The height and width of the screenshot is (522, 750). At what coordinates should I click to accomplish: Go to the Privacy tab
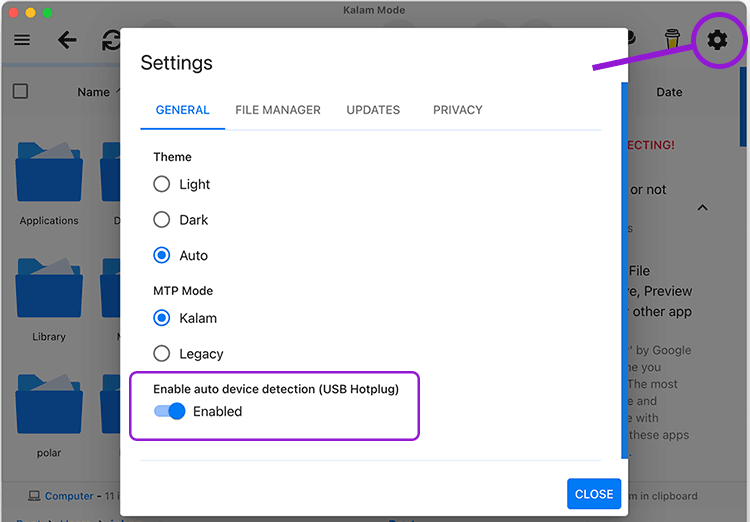tap(457, 110)
